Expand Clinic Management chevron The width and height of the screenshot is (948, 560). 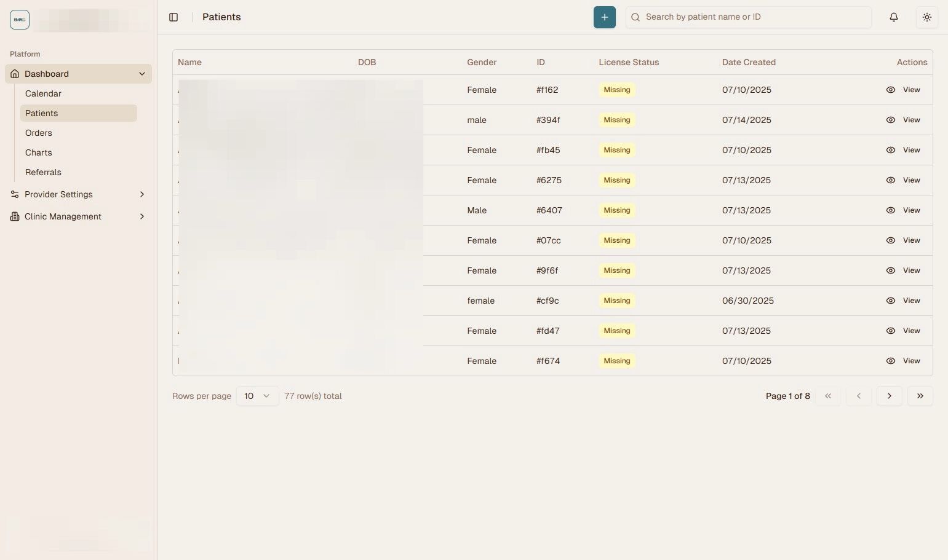142,216
